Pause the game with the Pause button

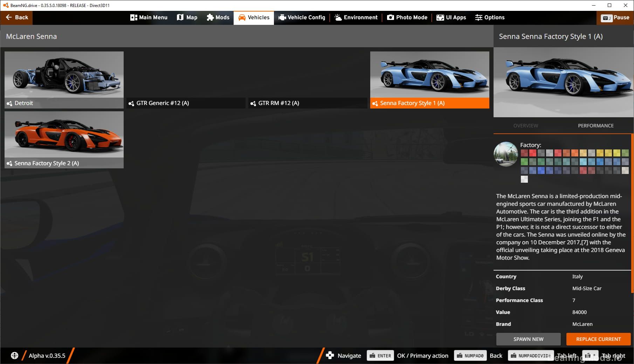(615, 17)
